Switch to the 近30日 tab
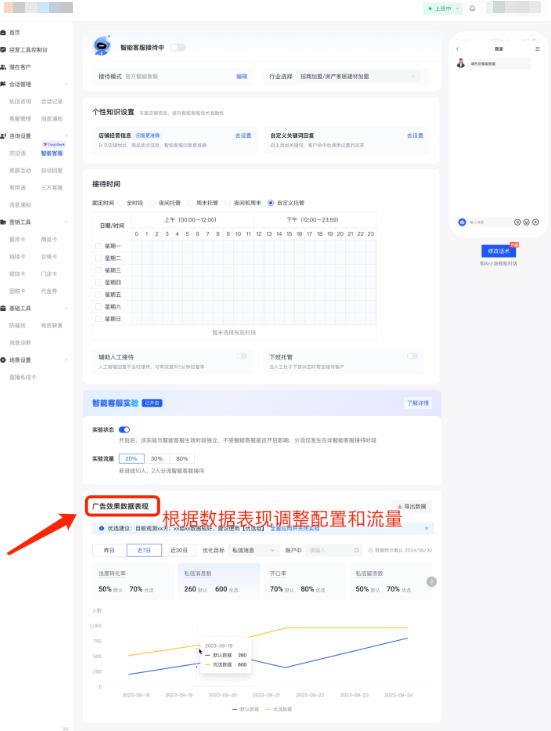551x731 pixels. (179, 550)
